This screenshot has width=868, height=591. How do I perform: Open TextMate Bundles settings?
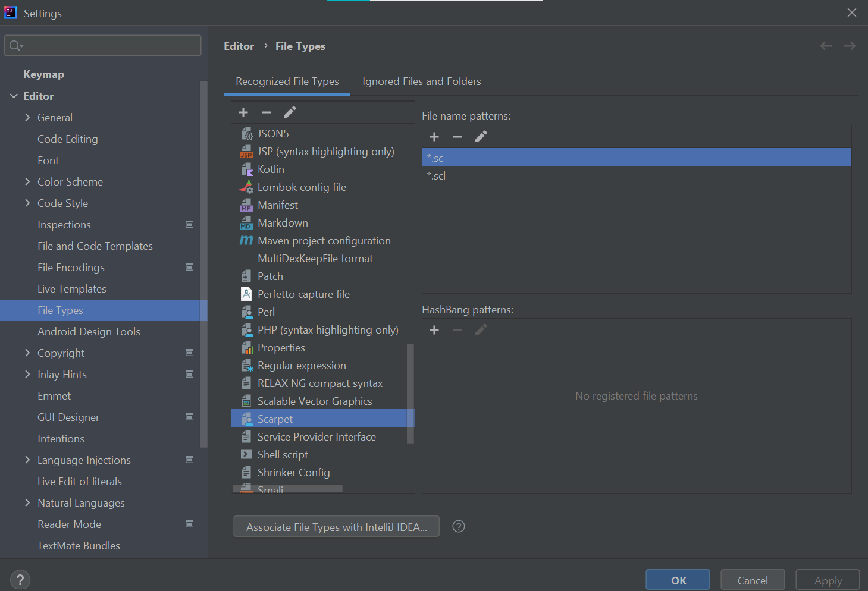click(x=79, y=545)
